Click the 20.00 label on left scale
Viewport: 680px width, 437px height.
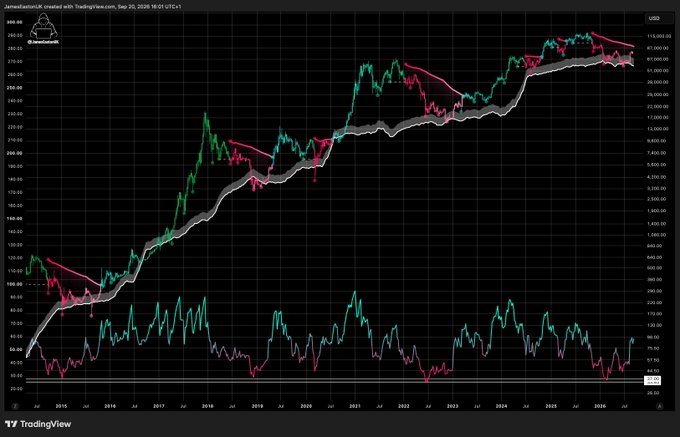[16, 389]
